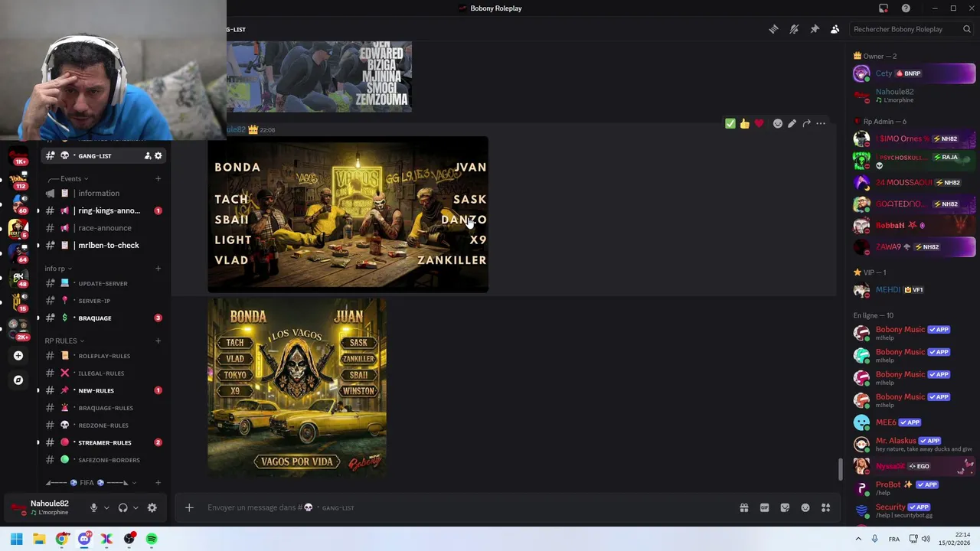Click the Add a Server plus button
Screen dimensions: 980x551
18,355
